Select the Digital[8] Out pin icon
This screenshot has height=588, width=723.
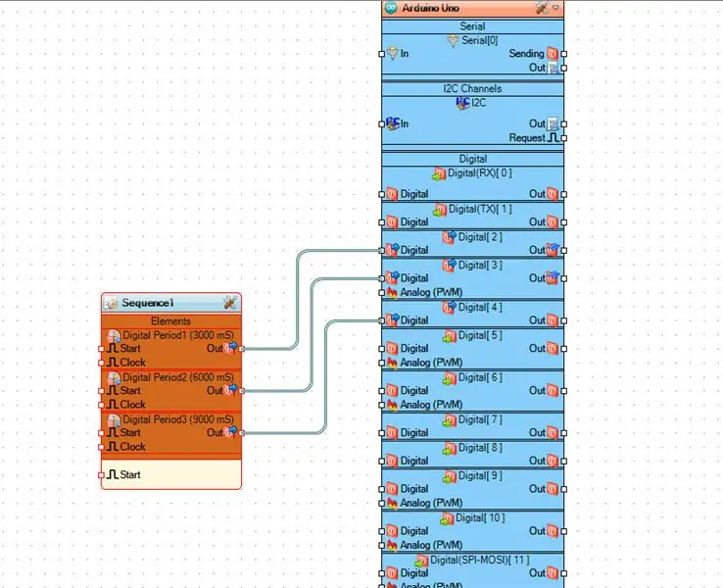point(553,461)
